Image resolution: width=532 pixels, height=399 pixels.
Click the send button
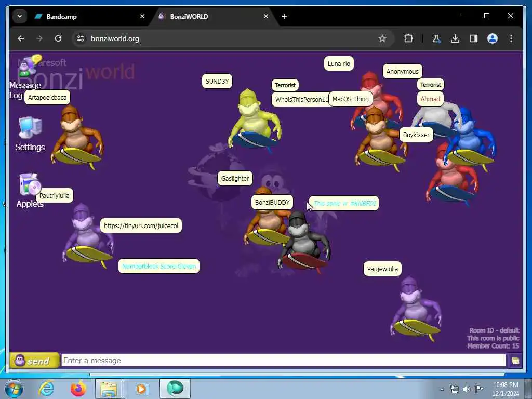pos(34,361)
